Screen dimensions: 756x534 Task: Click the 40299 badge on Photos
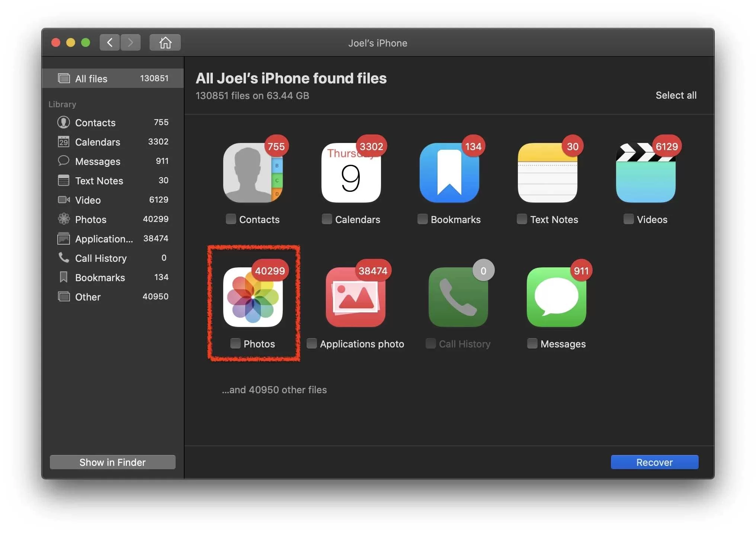tap(270, 271)
